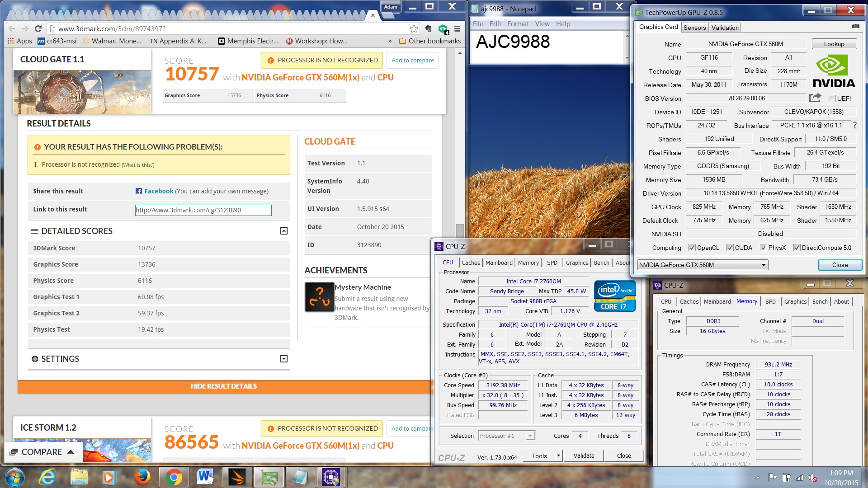The height and width of the screenshot is (488, 868).
Task: Click the Cloud Gate 1.1 thumbnail image
Action: tap(82, 92)
